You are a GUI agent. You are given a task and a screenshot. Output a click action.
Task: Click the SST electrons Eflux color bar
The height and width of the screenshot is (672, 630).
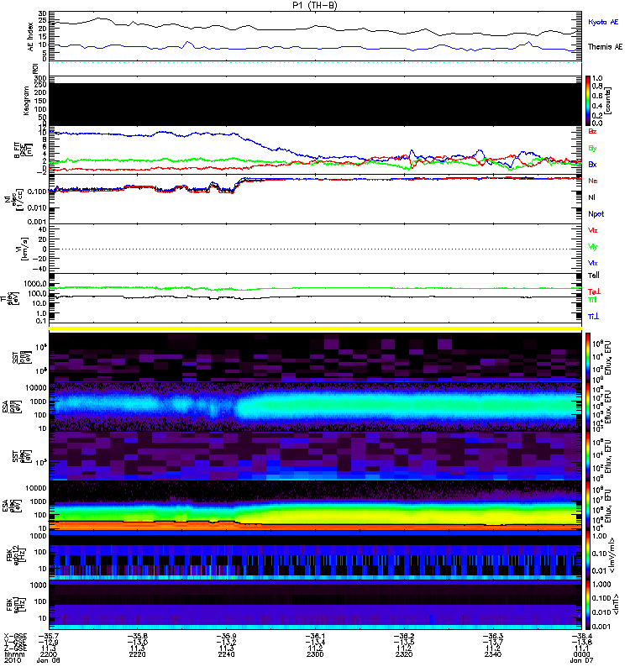[x=588, y=456]
